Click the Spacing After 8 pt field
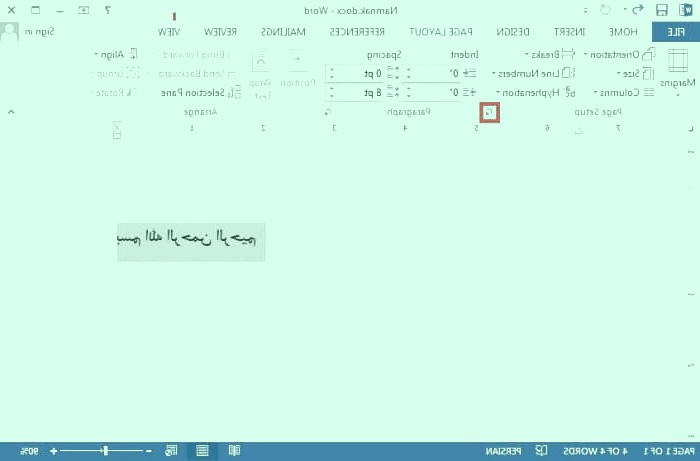The width and height of the screenshot is (700, 461). (x=365, y=92)
